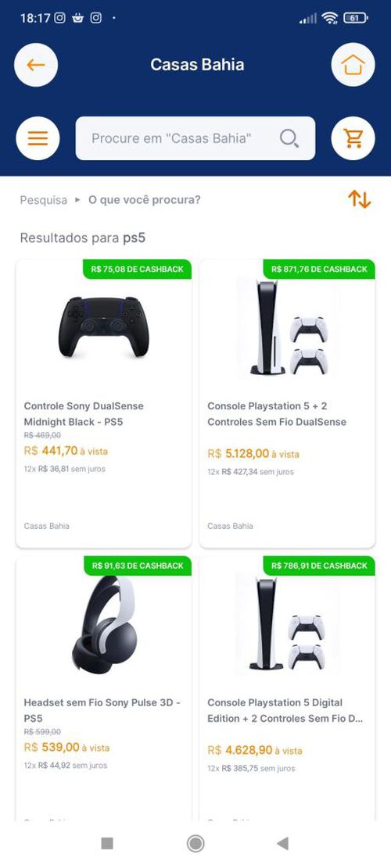Go to Pesquisa breadcrumb link
391x868 pixels.
(x=44, y=200)
